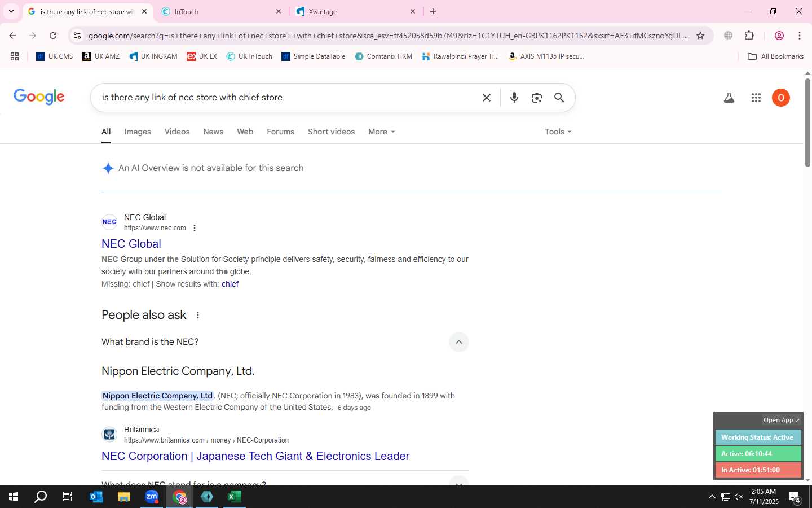Start voice search with microphone icon
This screenshot has height=508, width=812.
pyautogui.click(x=514, y=98)
